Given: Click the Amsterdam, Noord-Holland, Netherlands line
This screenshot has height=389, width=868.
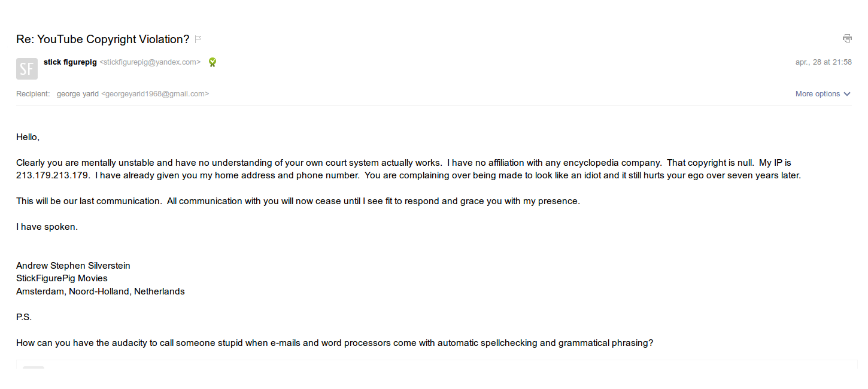Looking at the screenshot, I should click(x=100, y=291).
